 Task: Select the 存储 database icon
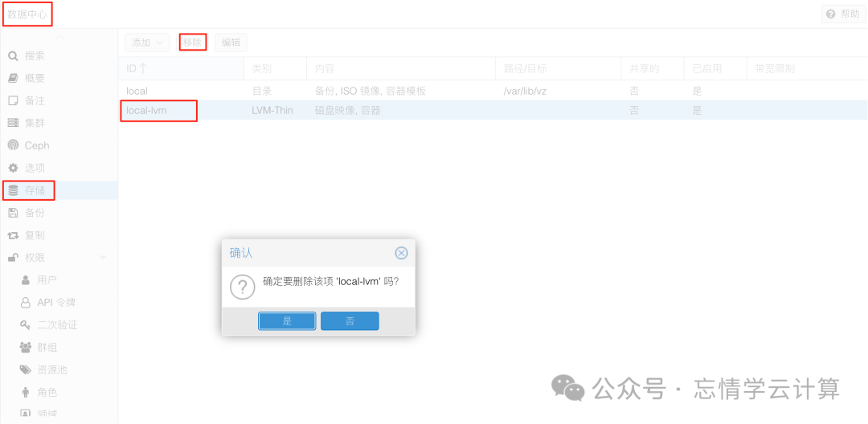tap(13, 190)
